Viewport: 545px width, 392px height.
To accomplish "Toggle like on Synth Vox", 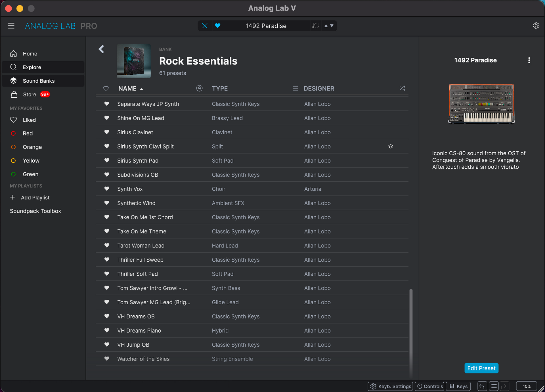I will 107,189.
